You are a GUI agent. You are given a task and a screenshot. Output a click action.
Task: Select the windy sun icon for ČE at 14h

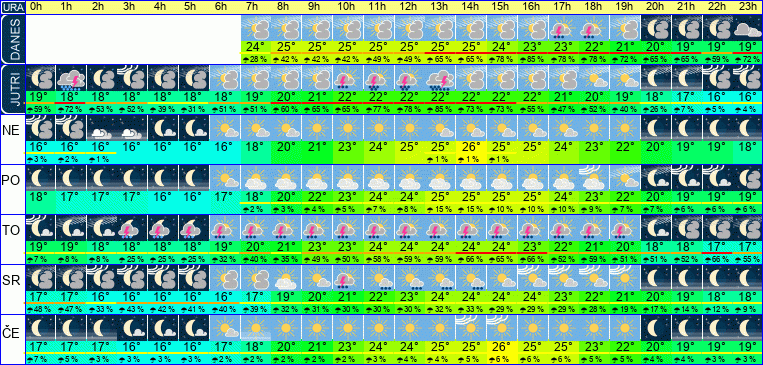[x=471, y=328]
